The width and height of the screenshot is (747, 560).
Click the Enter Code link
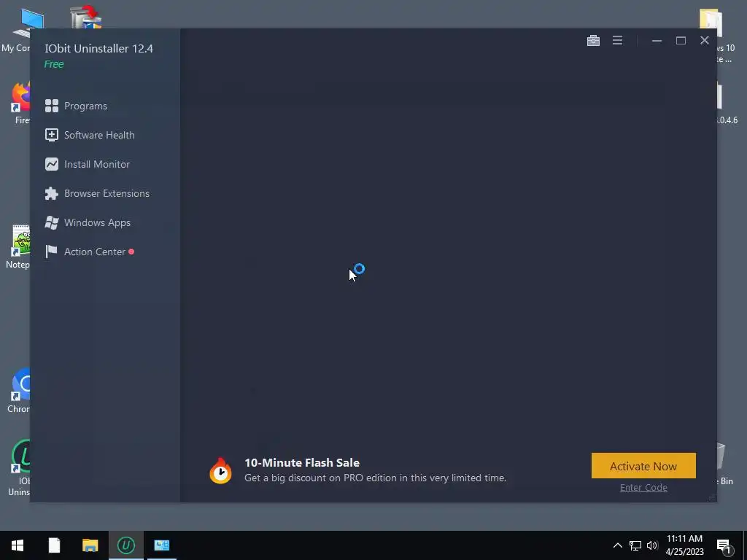[643, 487]
